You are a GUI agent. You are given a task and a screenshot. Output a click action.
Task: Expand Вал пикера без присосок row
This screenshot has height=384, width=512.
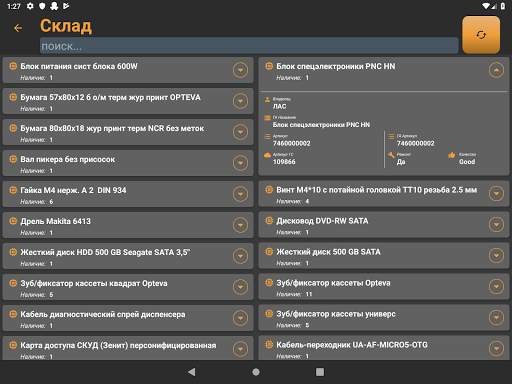(x=240, y=163)
